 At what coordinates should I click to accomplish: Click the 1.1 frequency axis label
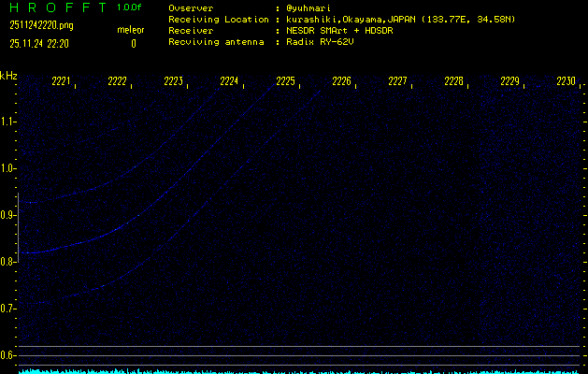8,122
